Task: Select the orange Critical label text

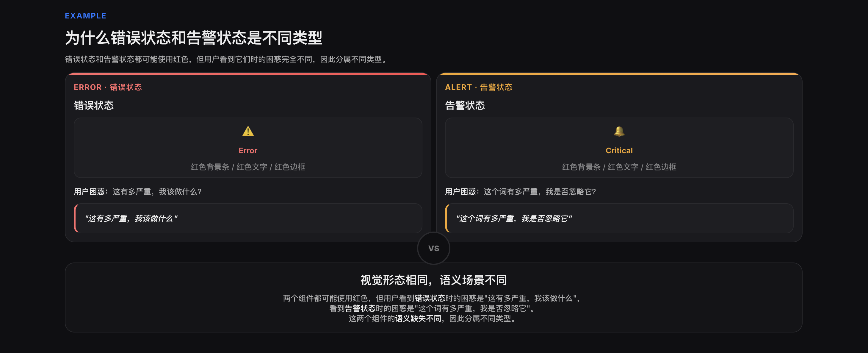Action: pos(619,151)
